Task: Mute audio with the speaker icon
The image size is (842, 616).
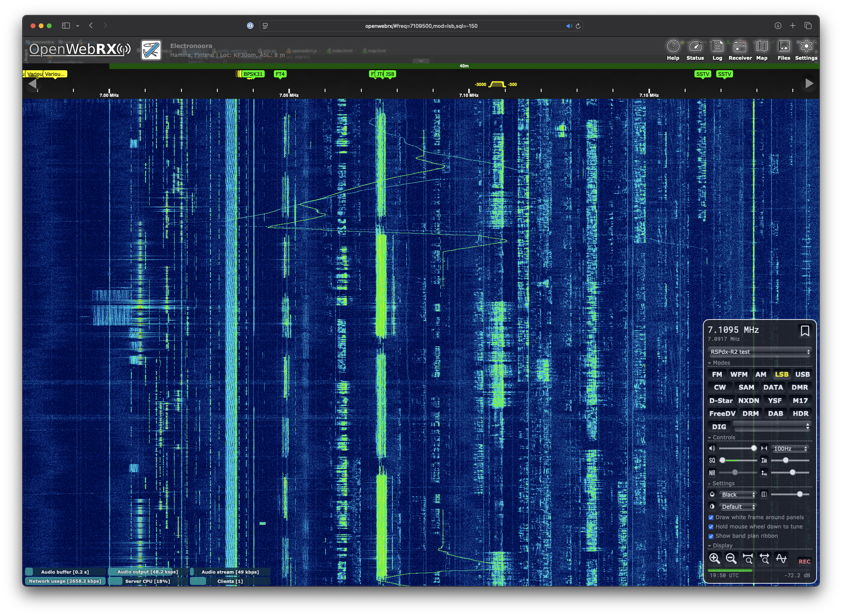Action: click(x=712, y=448)
